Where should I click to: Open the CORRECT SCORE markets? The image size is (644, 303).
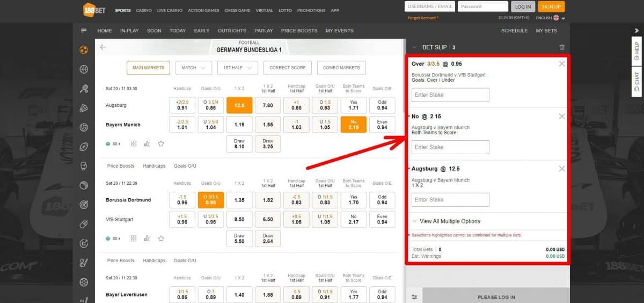[288, 68]
